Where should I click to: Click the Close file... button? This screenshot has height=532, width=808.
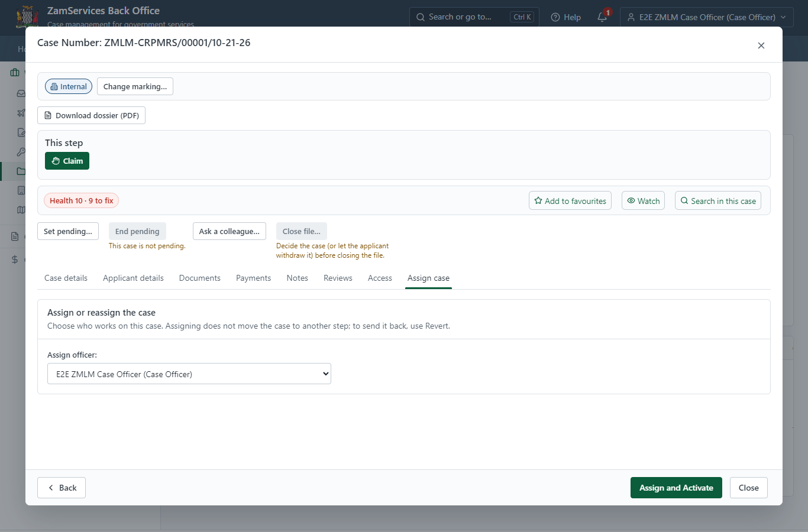click(302, 231)
